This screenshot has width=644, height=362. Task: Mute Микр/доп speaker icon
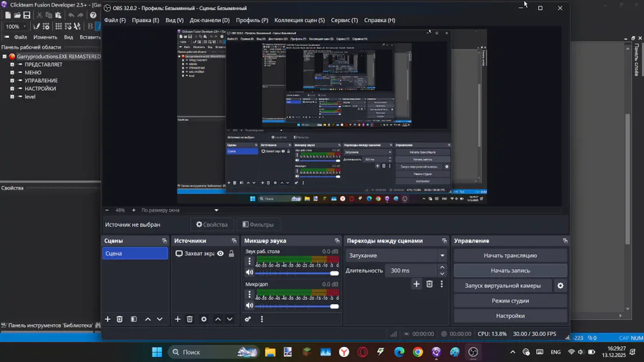[249, 305]
